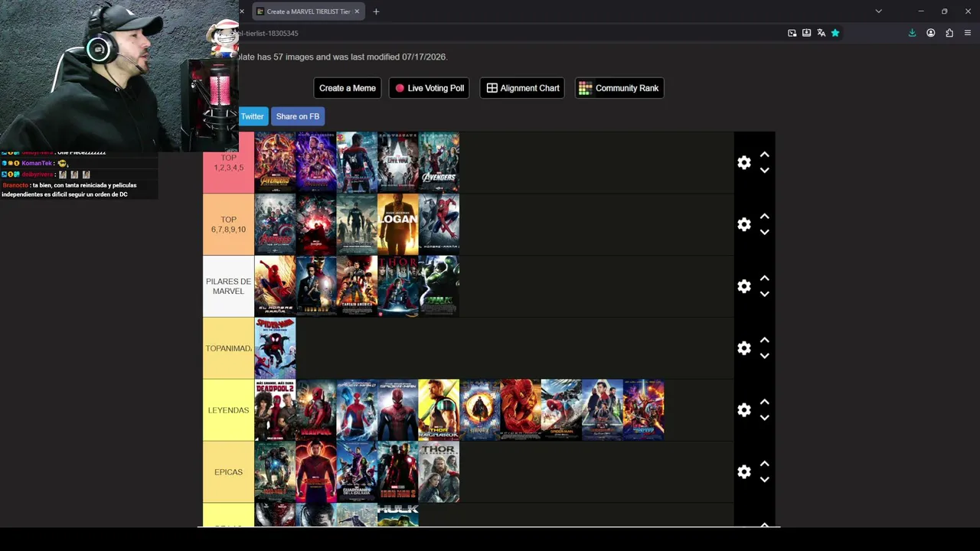980x551 pixels.
Task: Start a Live Voting Poll
Action: 430,88
